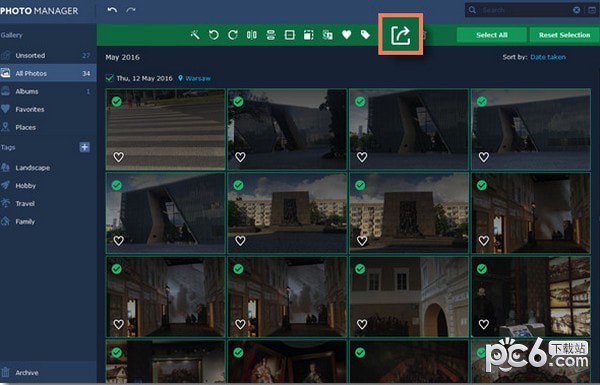The width and height of the screenshot is (600, 385).
Task: Redo the last action
Action: (131, 10)
